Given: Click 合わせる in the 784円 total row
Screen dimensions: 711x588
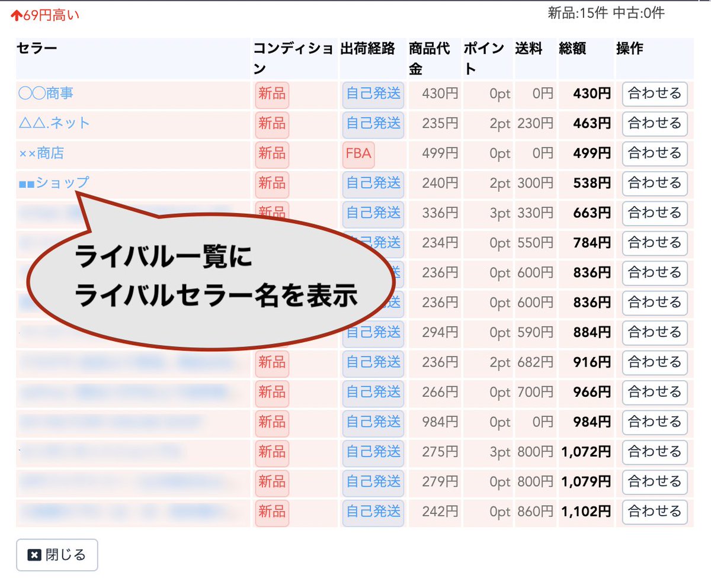Looking at the screenshot, I should tap(655, 243).
